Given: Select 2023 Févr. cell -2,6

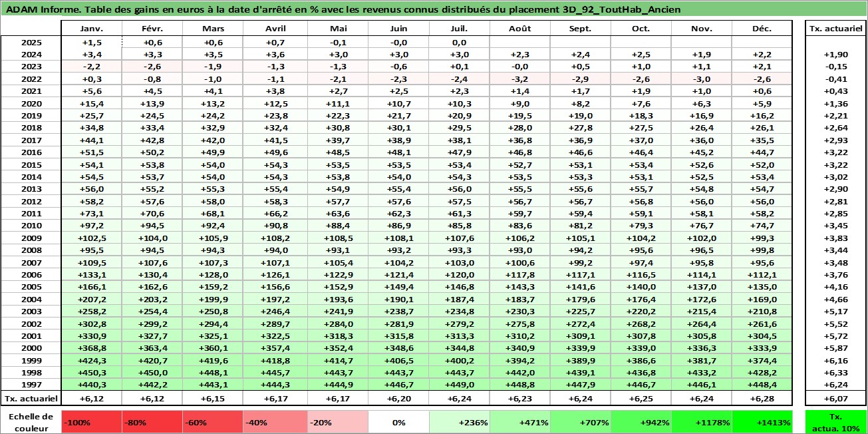Looking at the screenshot, I should 152,67.
